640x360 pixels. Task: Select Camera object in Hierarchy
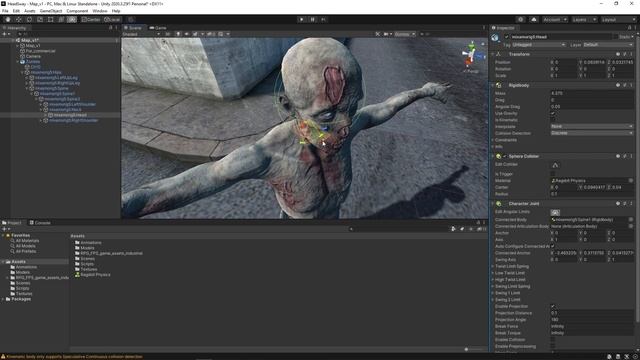[33, 56]
